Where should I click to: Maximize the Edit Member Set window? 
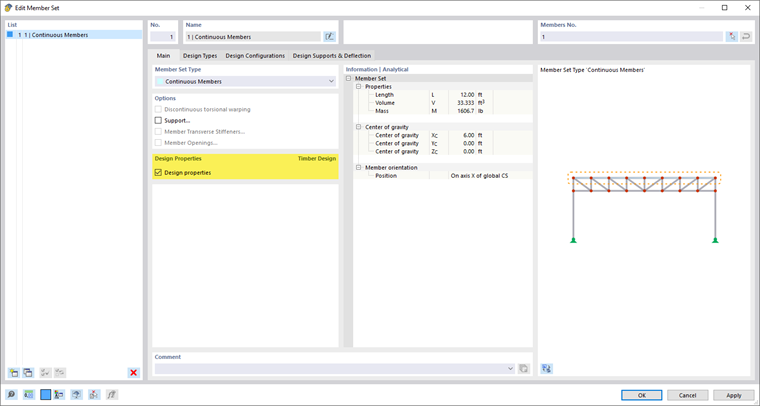tap(725, 8)
